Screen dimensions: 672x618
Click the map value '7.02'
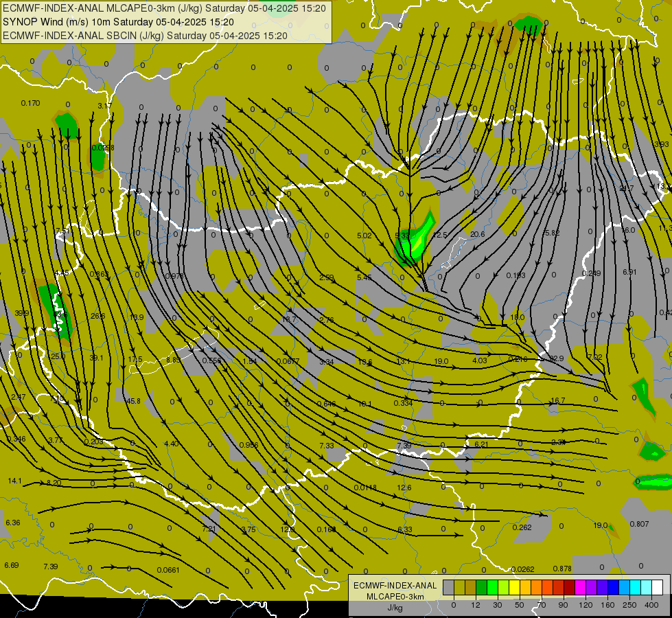point(595,357)
